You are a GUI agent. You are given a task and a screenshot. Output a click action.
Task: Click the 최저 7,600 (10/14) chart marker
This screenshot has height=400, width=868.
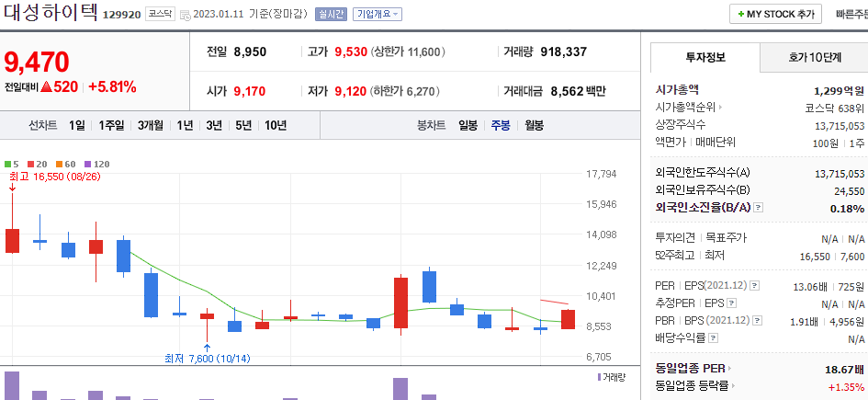[x=208, y=359]
